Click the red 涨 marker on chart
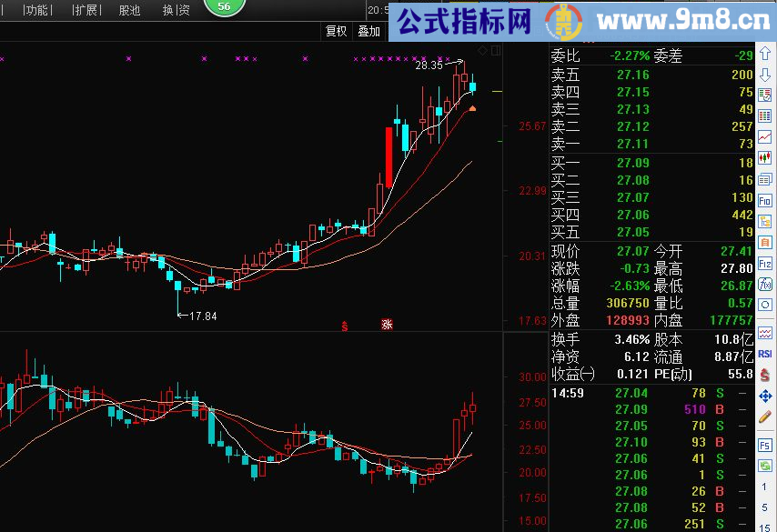This screenshot has width=777, height=532. [387, 325]
